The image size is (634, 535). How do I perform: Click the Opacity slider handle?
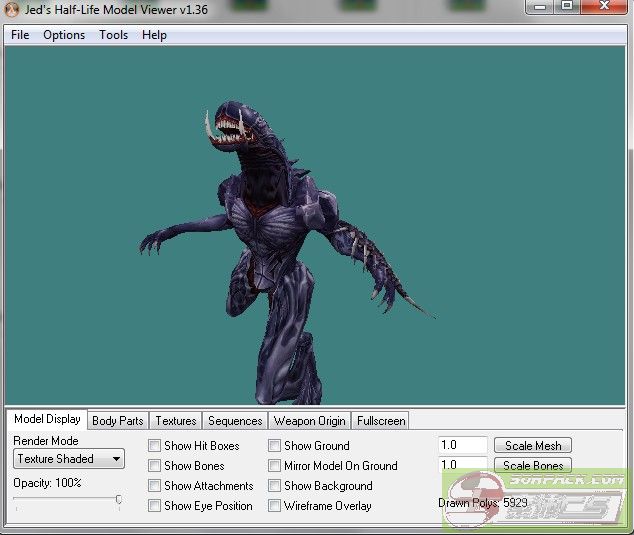pyautogui.click(x=118, y=500)
